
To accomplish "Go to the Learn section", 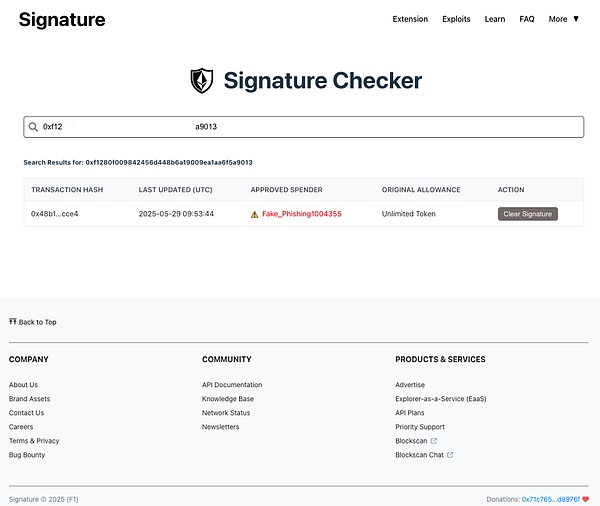I will point(494,19).
